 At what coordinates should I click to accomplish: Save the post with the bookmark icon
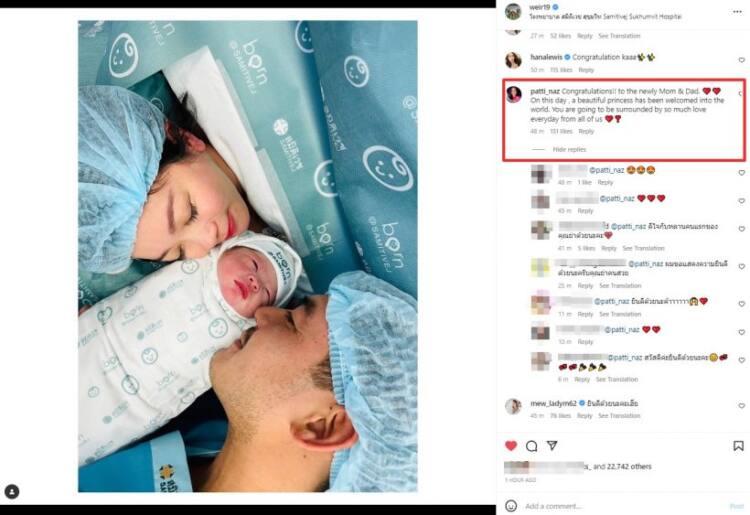(738, 446)
